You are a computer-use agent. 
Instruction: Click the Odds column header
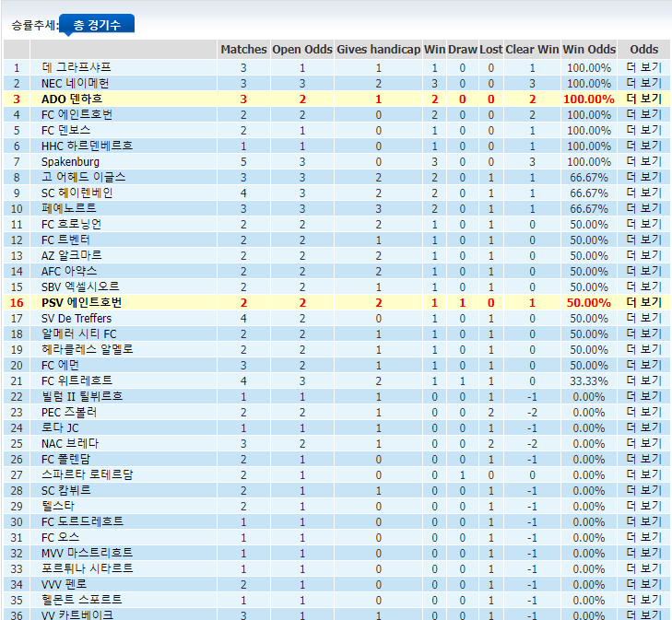point(643,50)
